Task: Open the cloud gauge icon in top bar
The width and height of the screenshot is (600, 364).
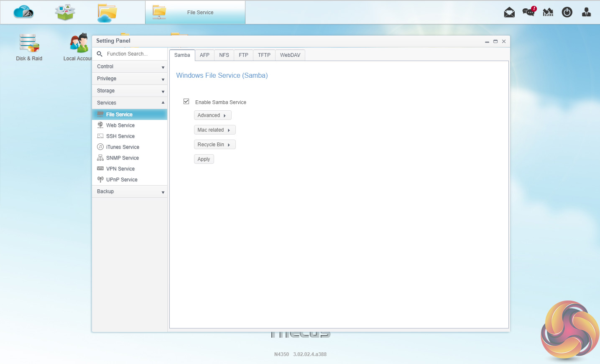Action: tap(23, 12)
